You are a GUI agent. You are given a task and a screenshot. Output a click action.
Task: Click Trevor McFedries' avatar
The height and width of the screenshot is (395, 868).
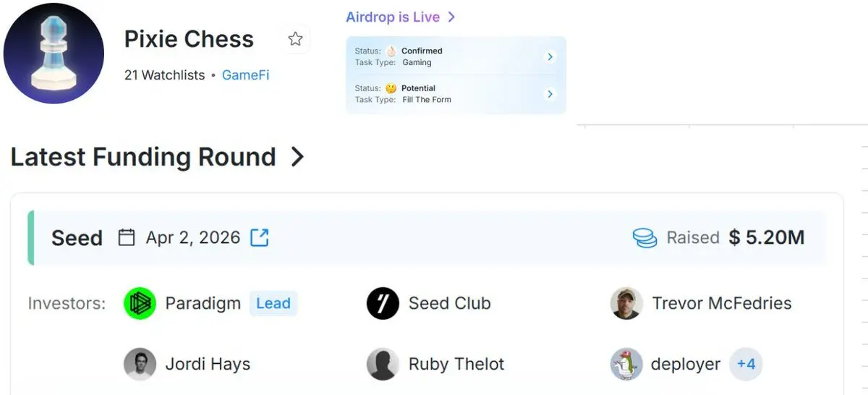(626, 304)
